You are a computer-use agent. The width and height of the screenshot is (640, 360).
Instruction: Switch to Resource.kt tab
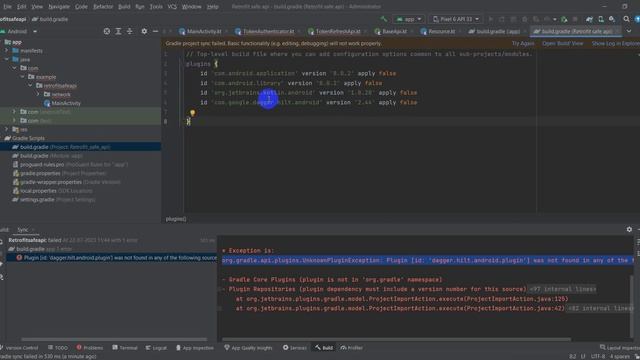point(438,31)
